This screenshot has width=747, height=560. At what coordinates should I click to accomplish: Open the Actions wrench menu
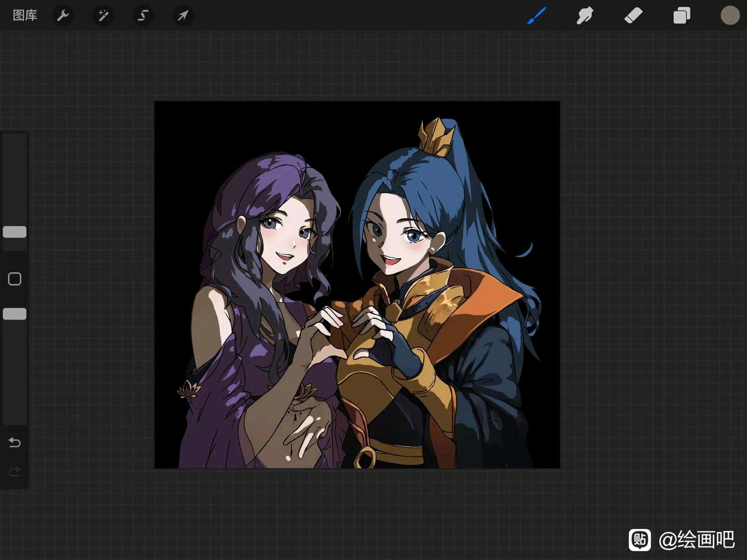[63, 16]
